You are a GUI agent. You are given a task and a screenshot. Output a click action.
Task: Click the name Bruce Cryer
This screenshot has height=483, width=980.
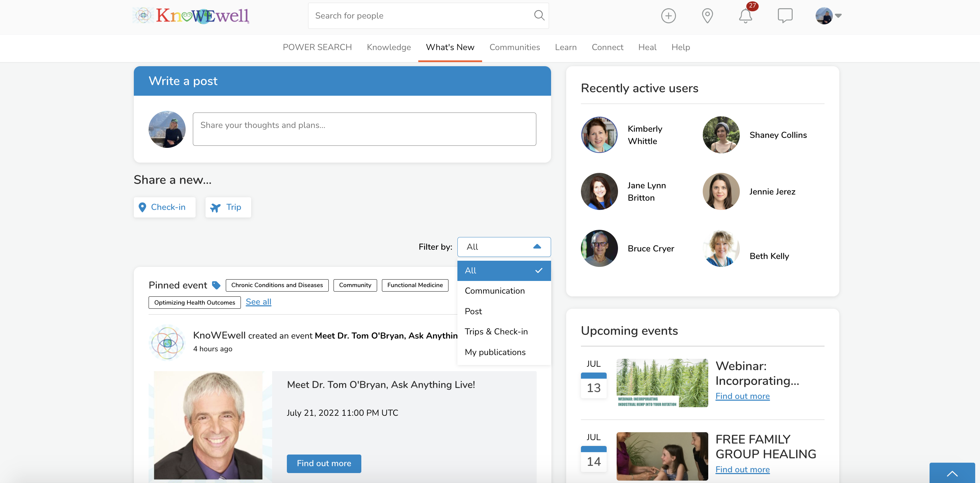(x=651, y=248)
